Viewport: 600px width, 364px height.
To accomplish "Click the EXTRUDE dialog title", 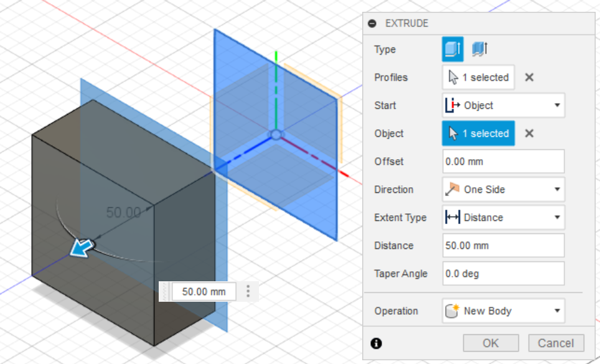I will coord(407,23).
